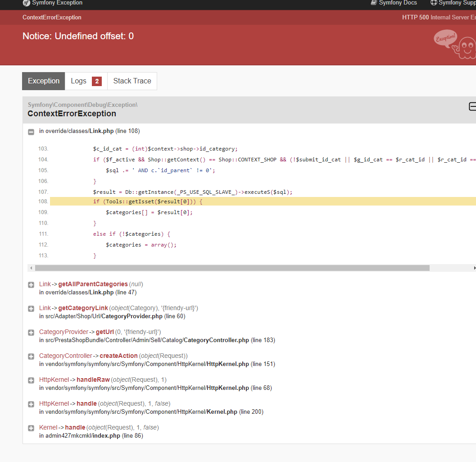Click 'in override/classes/Link.php (line 108)' text
This screenshot has width=476, height=462.
click(x=90, y=131)
